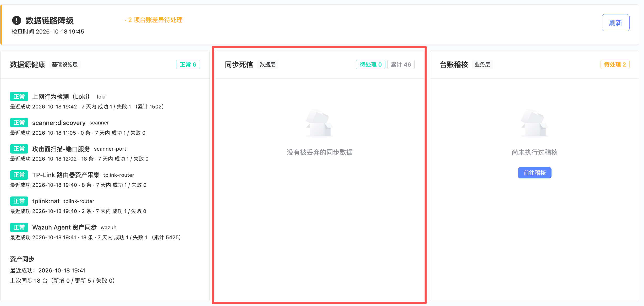Click the tplink-router label beside TP-Link 路由器资产采集
644x306 pixels.
119,175
